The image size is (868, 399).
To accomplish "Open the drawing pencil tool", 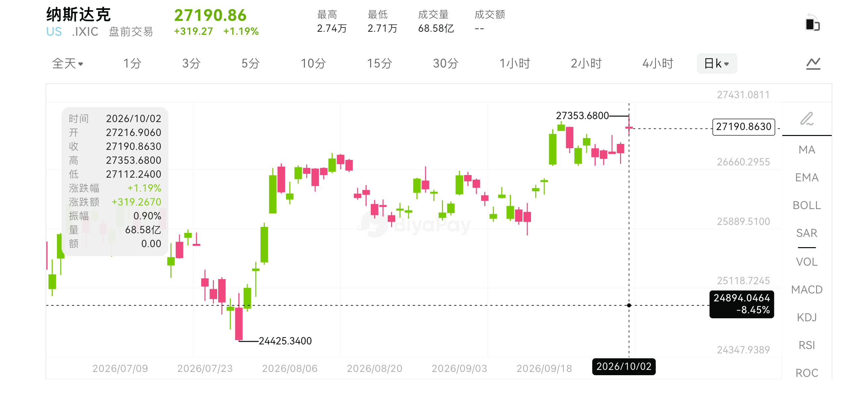I will coord(807,119).
